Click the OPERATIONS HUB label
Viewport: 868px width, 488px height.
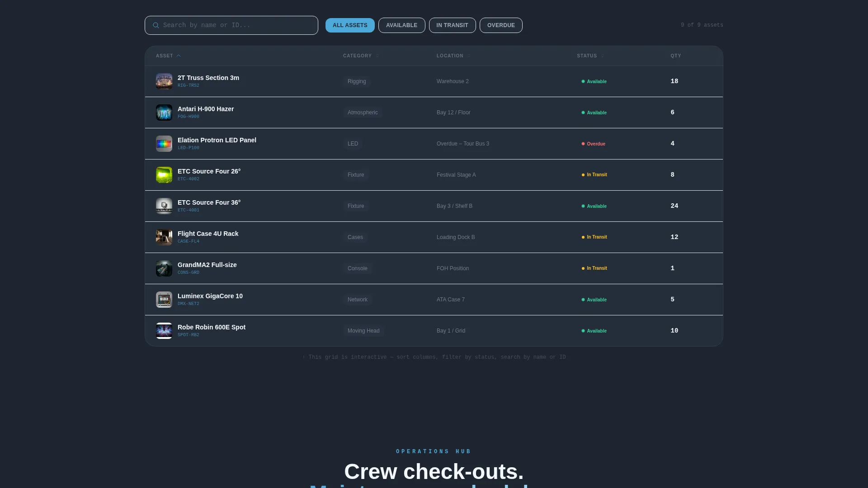pyautogui.click(x=434, y=451)
